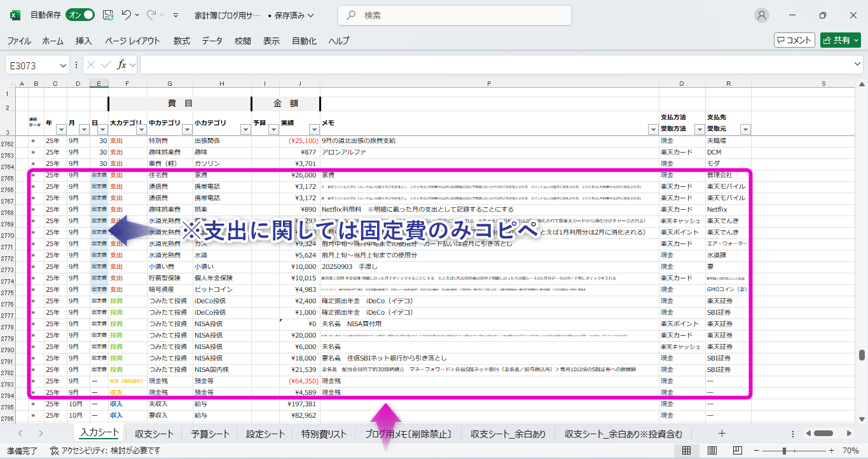Select Normal view icon in status bar
Image resolution: width=868 pixels, height=459 pixels.
tap(687, 451)
